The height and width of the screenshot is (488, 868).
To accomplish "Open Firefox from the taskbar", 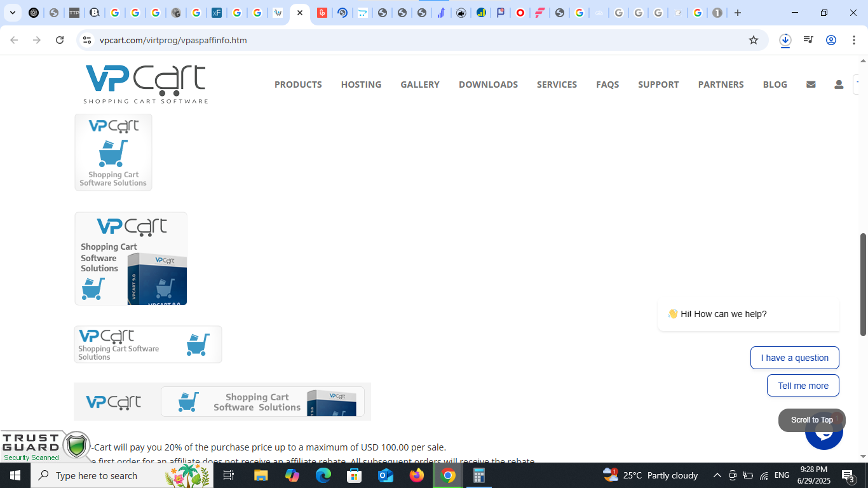I will tap(417, 475).
